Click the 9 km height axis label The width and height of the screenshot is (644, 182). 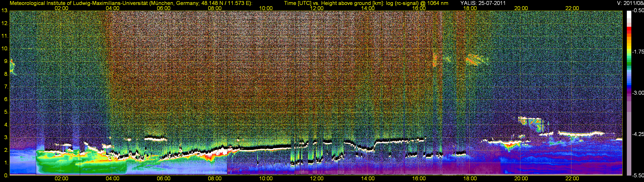point(6,61)
